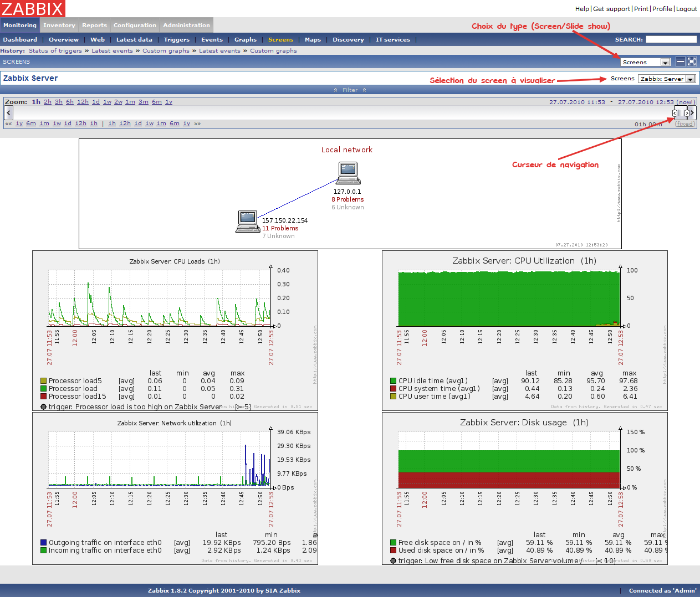Click the search input field
This screenshot has width=700, height=597.
pyautogui.click(x=671, y=39)
